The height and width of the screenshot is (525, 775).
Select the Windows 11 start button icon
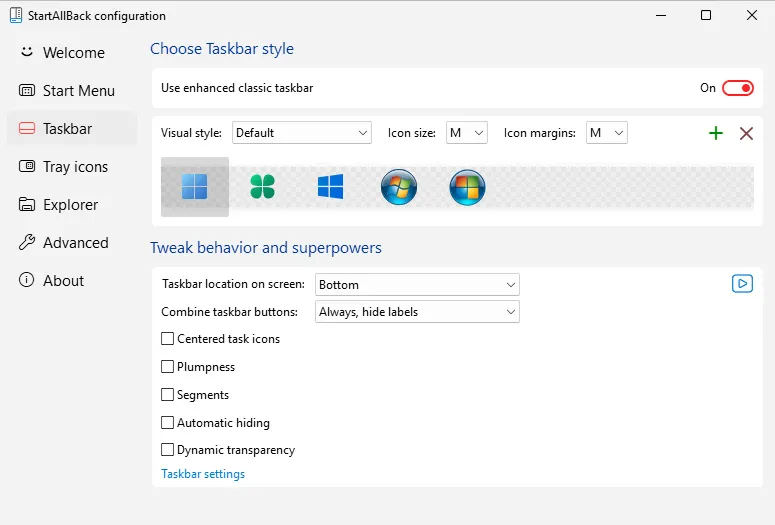[x=195, y=187]
